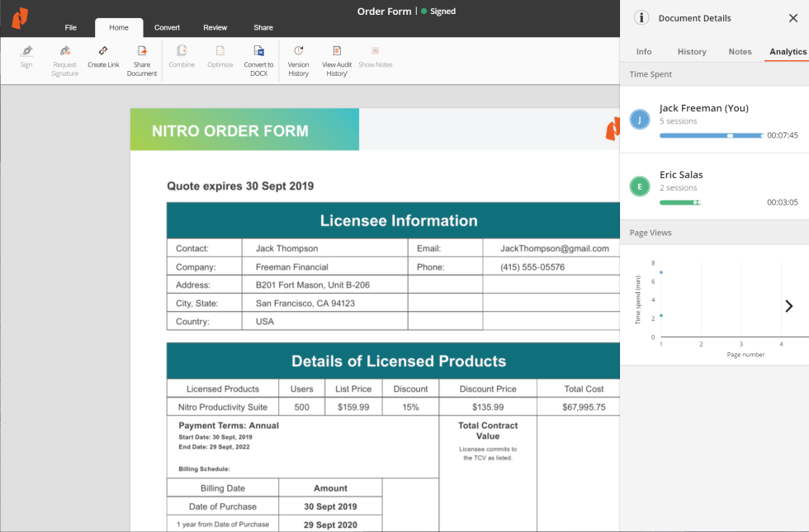The image size is (809, 532).
Task: Click Jack Freeman's time spent progress bar
Action: [711, 135]
